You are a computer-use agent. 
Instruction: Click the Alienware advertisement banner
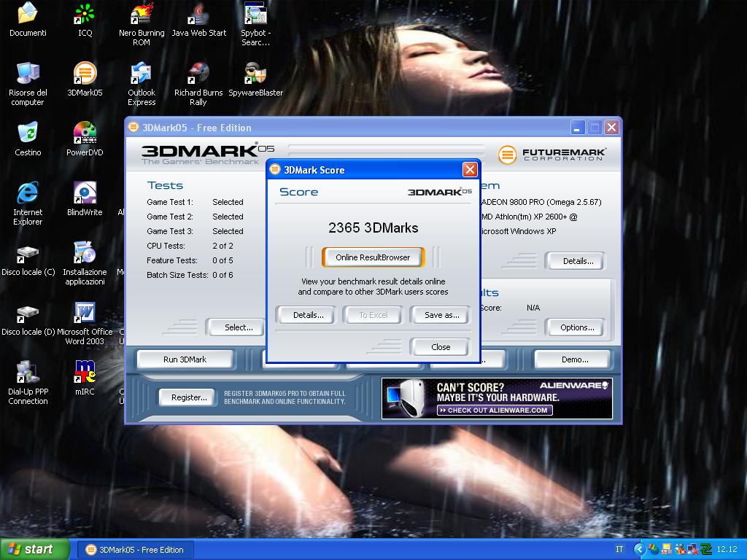click(x=497, y=398)
